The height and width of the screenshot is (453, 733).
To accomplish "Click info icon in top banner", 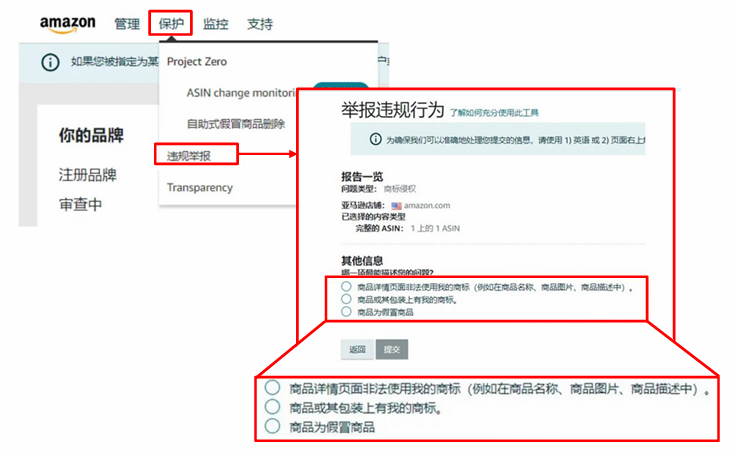I will (50, 62).
